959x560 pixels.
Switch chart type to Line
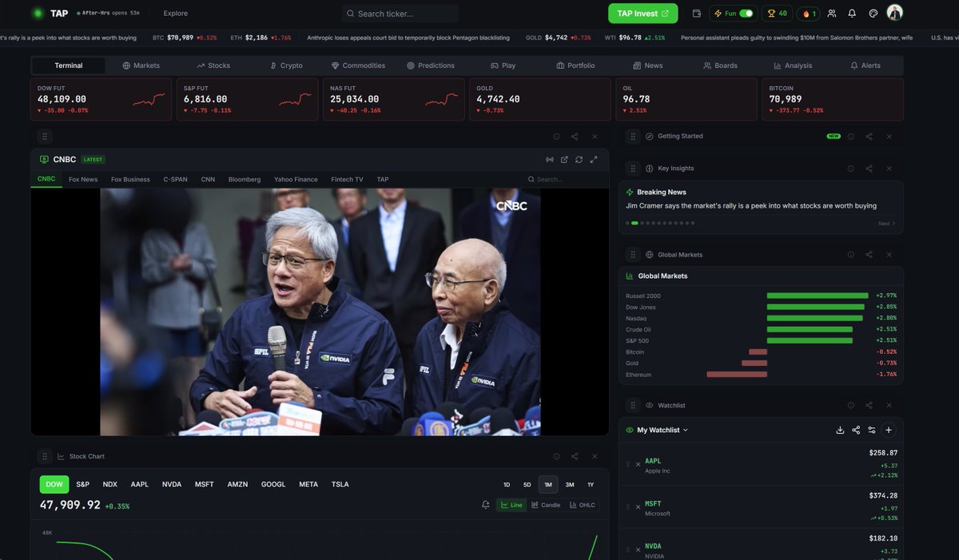pyautogui.click(x=511, y=505)
